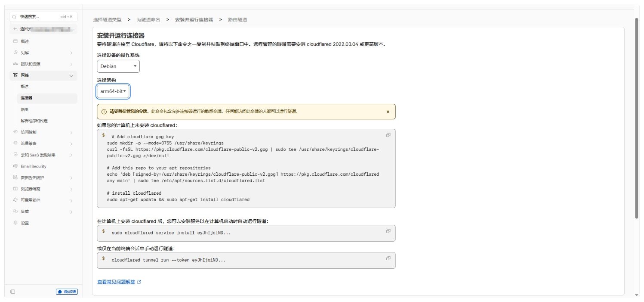The height and width of the screenshot is (302, 644).
Task: Click the 安装并运行连接器 section heading
Action: tap(121, 35)
